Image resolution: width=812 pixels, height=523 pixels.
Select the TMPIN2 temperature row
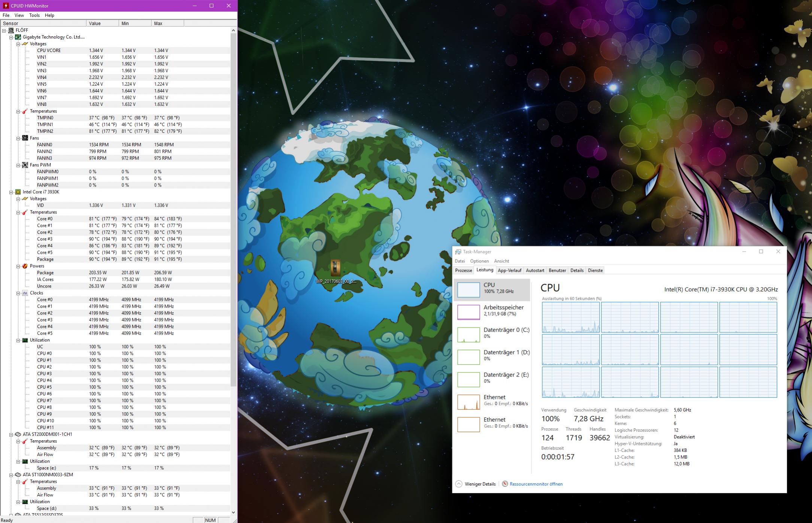tap(115, 131)
